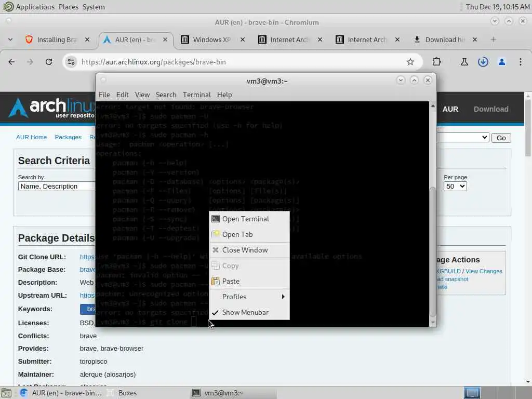Screen dimensions: 532x399
Task: Click the Chromium back arrow
Action: click(x=11, y=62)
